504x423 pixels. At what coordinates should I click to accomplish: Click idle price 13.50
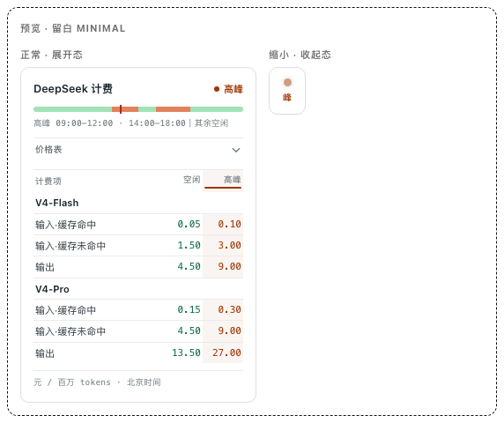pos(186,352)
